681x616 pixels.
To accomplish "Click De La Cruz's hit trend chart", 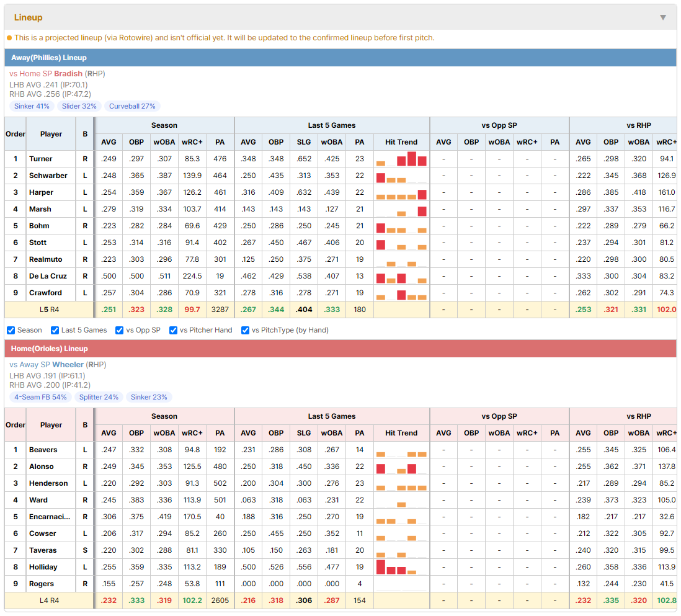I will 401,276.
